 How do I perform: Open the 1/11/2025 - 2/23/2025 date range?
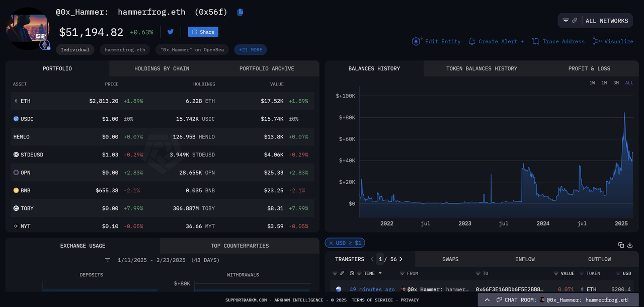pyautogui.click(x=169, y=260)
